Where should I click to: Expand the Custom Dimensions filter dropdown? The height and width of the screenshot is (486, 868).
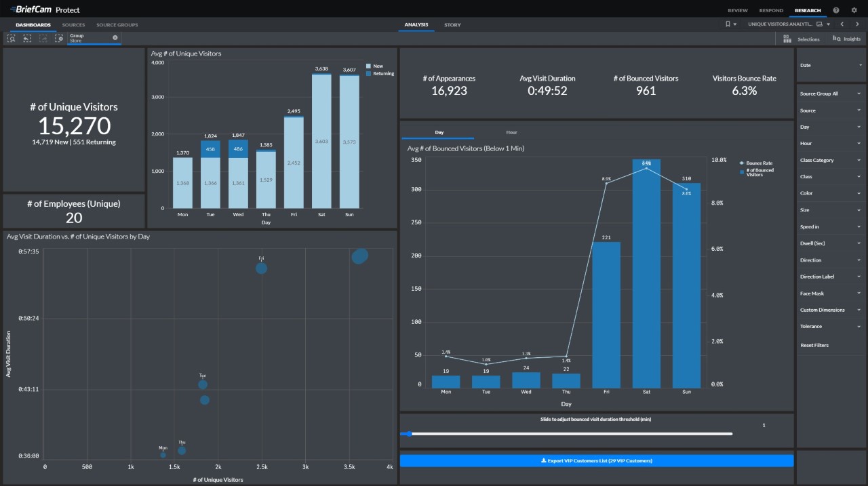(x=829, y=310)
